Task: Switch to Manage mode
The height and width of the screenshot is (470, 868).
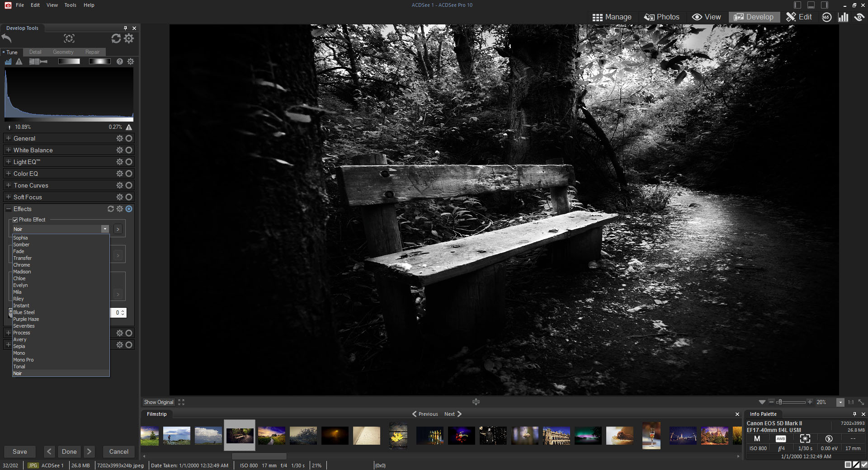Action: pos(612,17)
